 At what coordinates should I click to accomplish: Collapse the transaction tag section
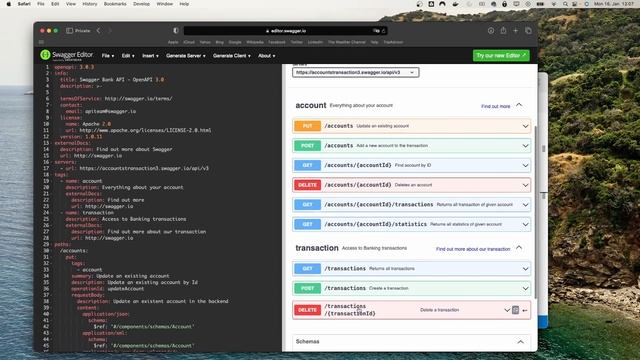coord(519,248)
